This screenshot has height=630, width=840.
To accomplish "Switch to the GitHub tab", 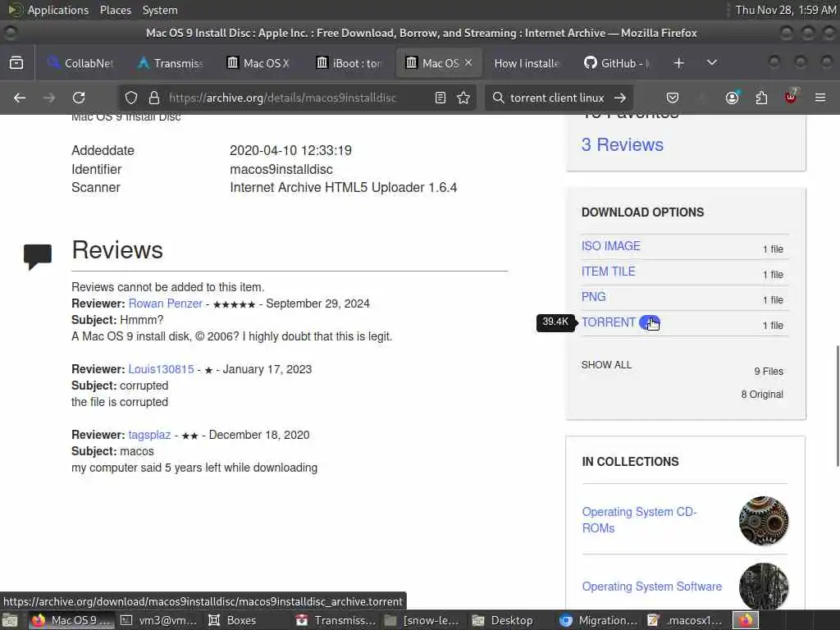I will 617,63.
